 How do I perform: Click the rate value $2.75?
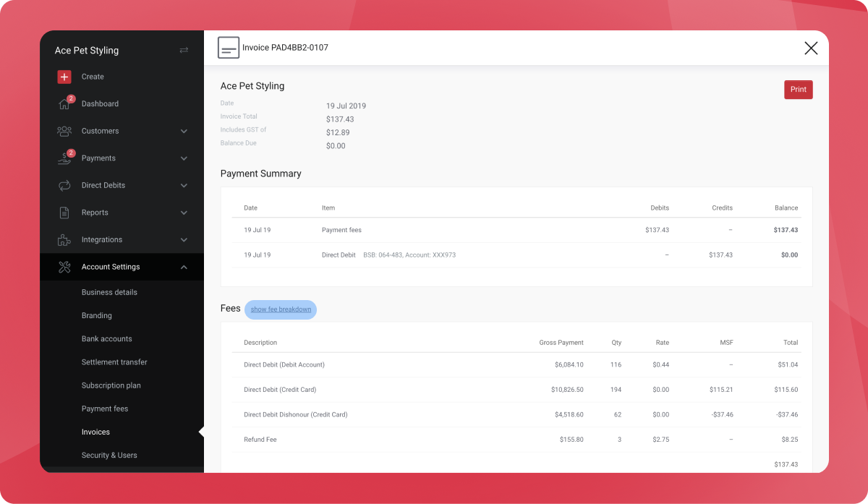661,440
